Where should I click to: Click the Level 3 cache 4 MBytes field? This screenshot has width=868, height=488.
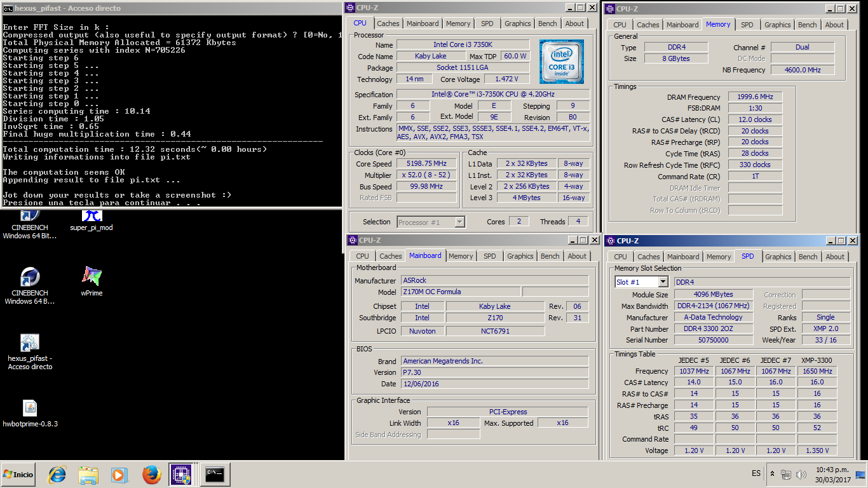point(527,198)
